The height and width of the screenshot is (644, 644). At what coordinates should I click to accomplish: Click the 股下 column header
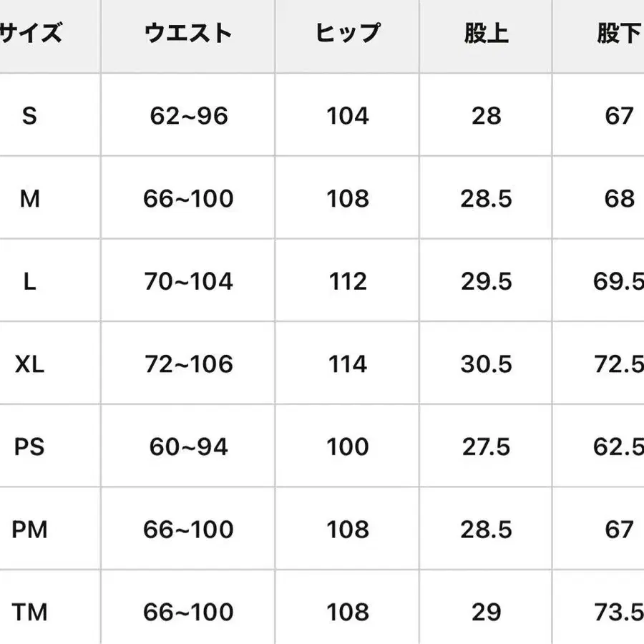(618, 34)
